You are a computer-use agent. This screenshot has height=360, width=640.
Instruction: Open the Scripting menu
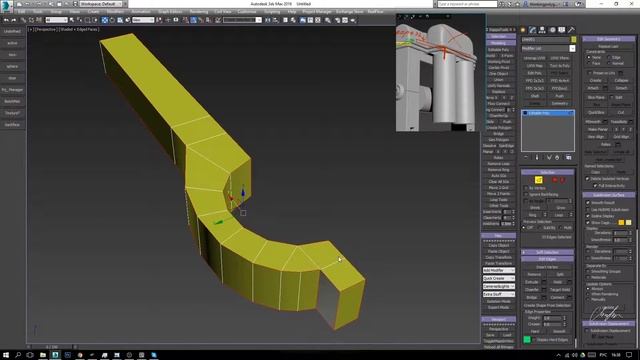[272, 12]
